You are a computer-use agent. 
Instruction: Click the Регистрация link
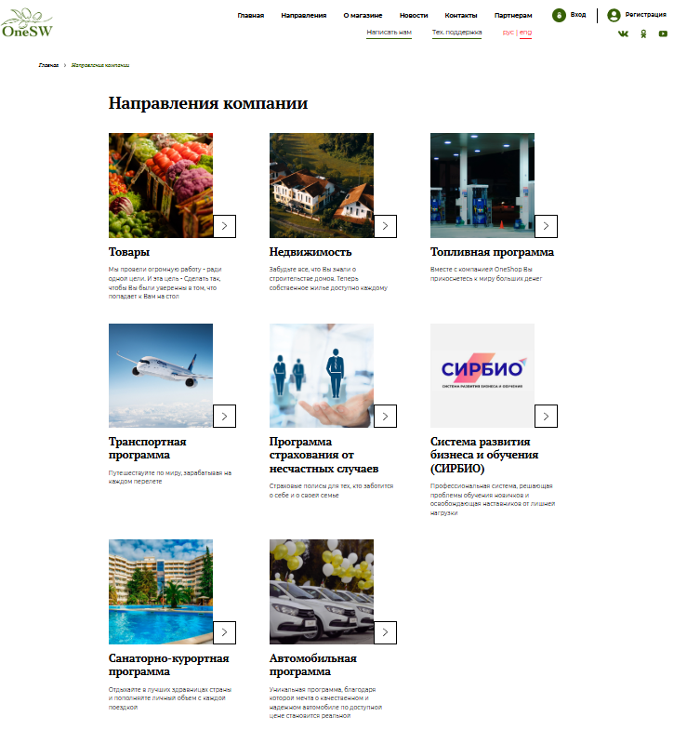click(x=645, y=15)
